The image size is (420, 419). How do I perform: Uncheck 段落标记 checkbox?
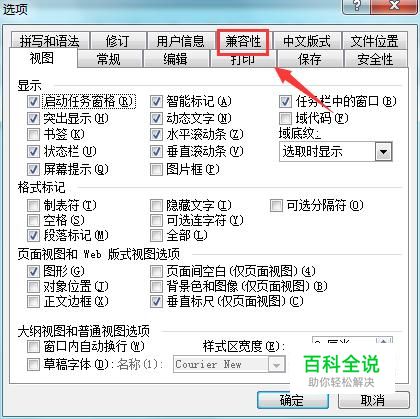pos(33,235)
